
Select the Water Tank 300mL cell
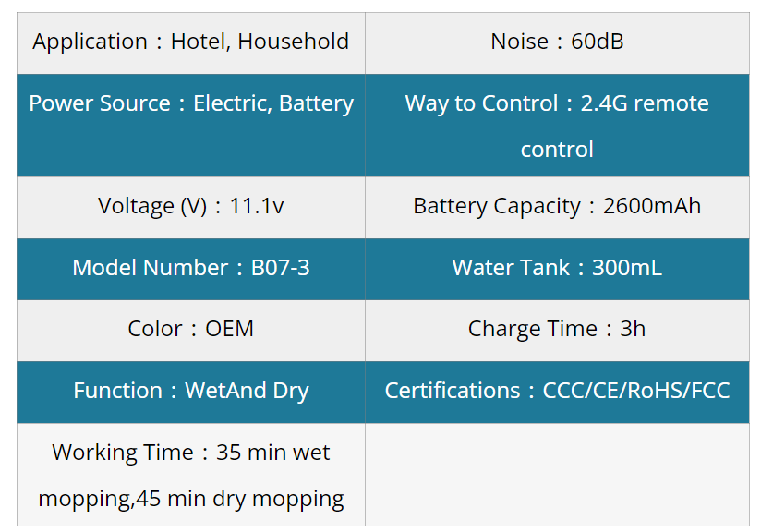557,269
